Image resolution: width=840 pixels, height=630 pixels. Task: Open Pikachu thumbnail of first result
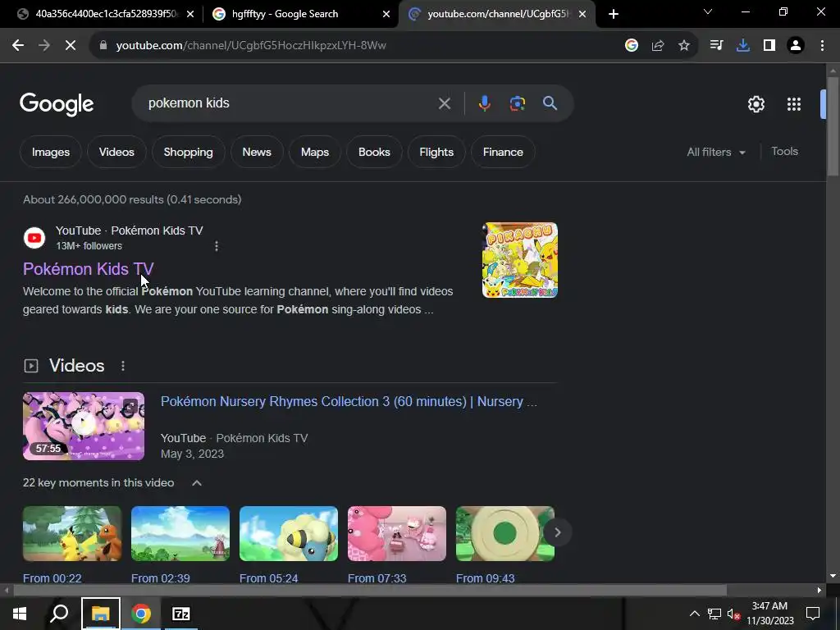(519, 260)
